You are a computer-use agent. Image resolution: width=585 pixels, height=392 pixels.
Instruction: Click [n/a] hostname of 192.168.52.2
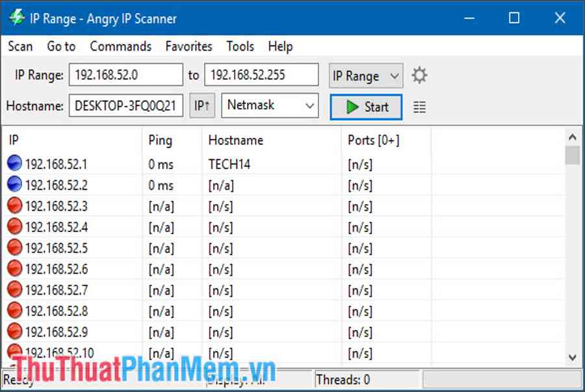[221, 185]
